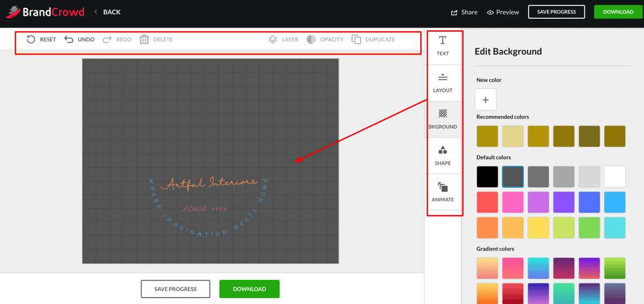Select the Artful Interiors text on canvas

pos(211,183)
